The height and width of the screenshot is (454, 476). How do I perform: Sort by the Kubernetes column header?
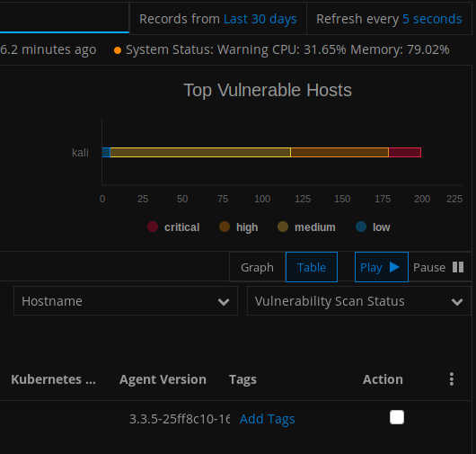53,379
